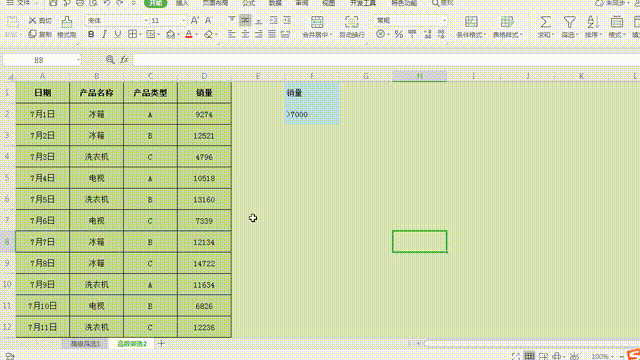Click the increase decimal places icon

427,34
